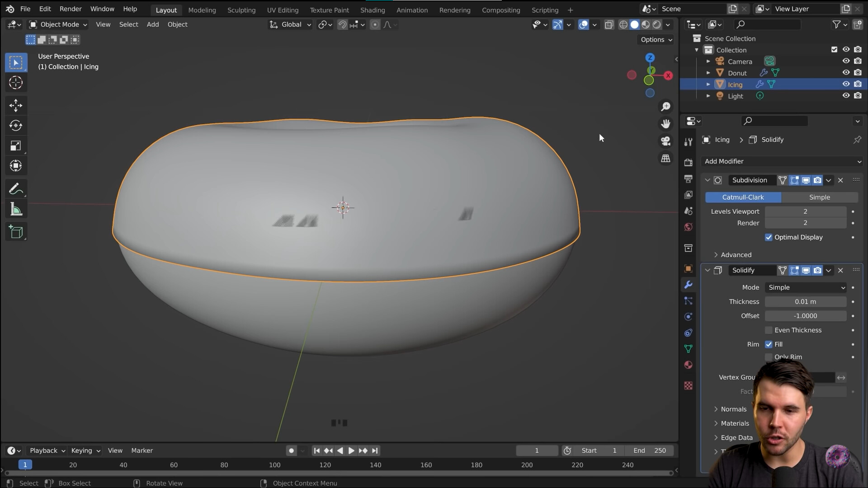Open the Object Data properties tab

[x=688, y=349]
